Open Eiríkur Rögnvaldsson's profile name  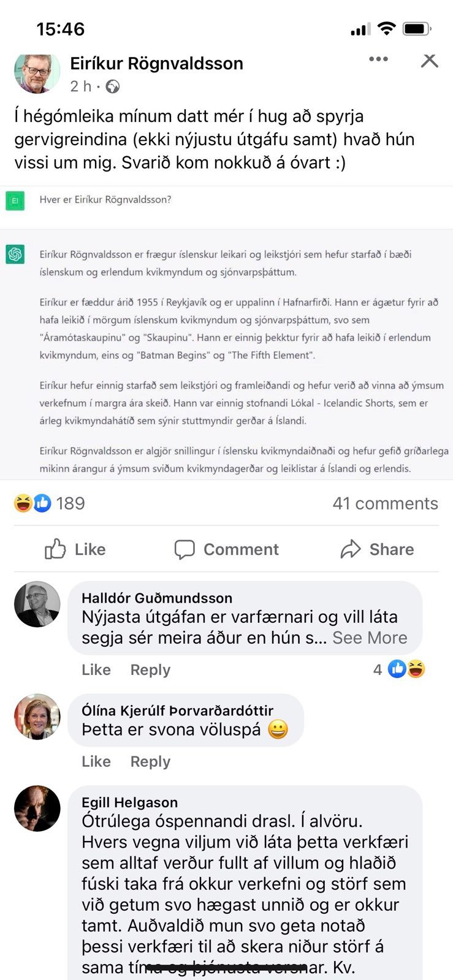pos(157,64)
